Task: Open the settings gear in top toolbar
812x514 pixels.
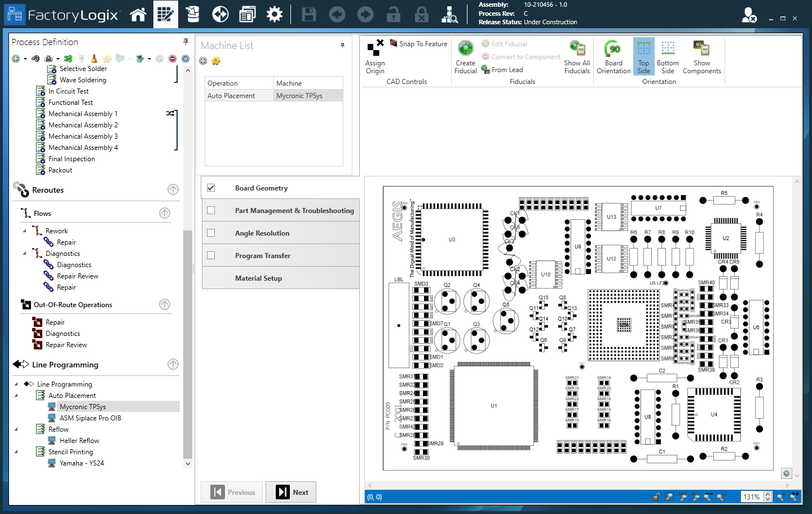Action: click(x=275, y=15)
